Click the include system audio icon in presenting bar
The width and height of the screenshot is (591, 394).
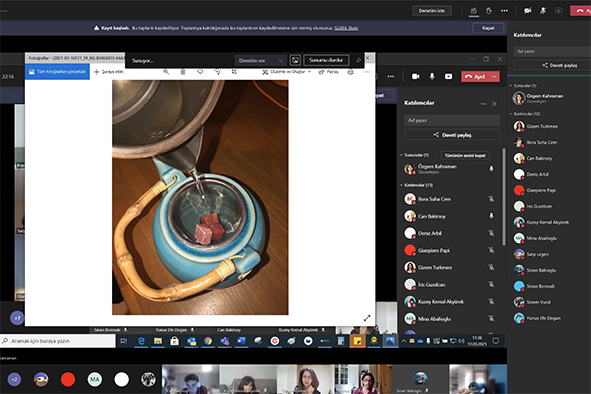(295, 60)
